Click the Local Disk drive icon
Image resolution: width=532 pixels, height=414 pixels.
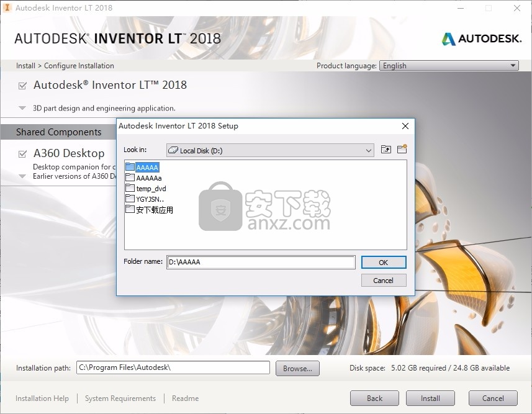point(173,150)
